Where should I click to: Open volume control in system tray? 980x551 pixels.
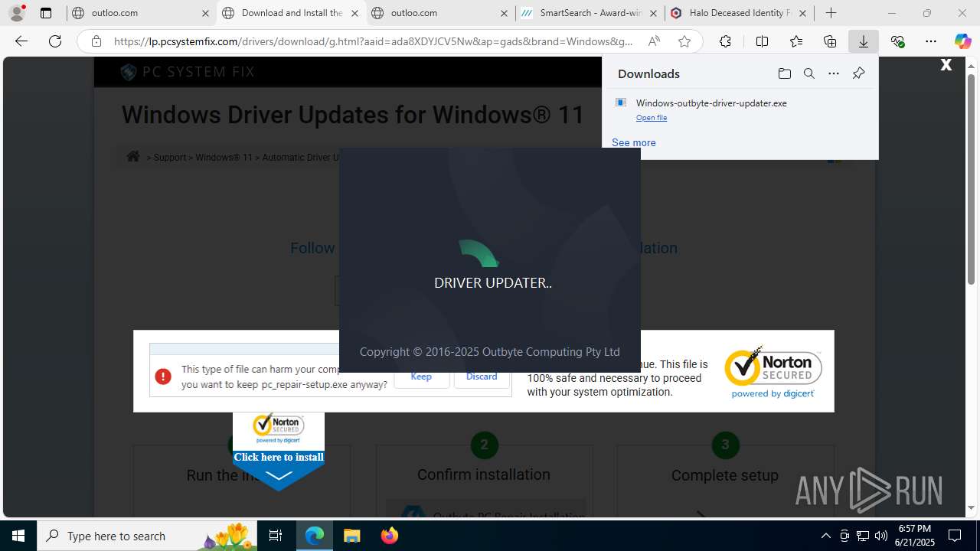pyautogui.click(x=881, y=536)
